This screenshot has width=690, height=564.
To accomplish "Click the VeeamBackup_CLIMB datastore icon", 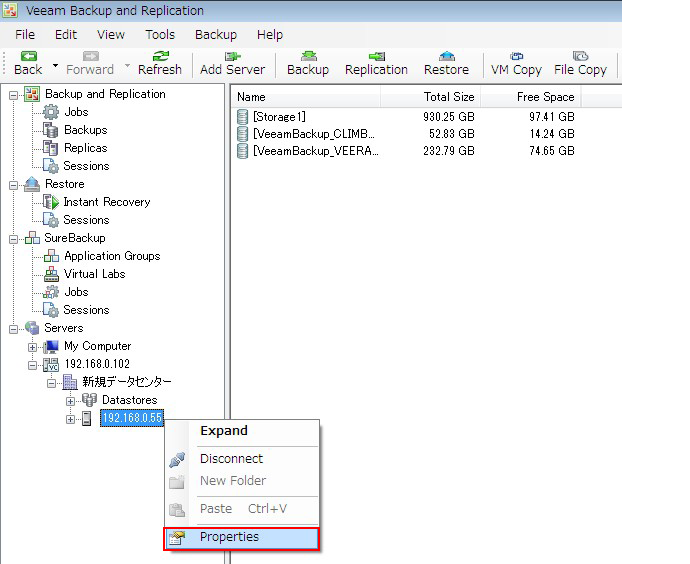I will pos(242,134).
